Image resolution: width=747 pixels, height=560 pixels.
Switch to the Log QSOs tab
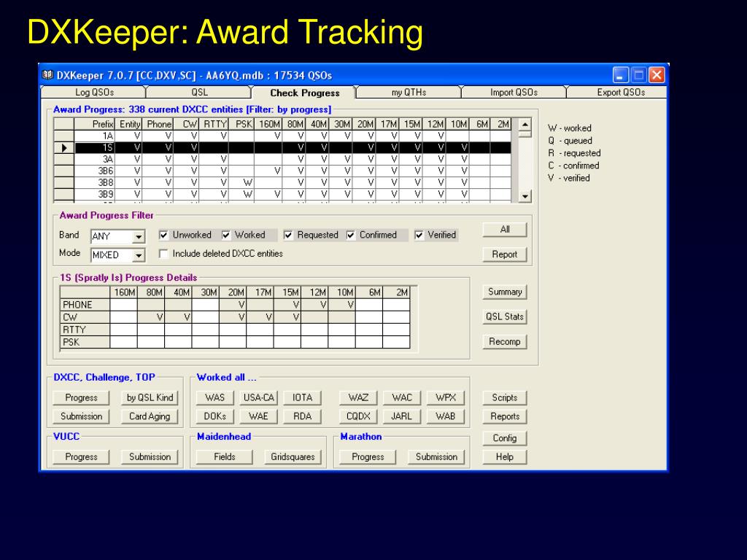[x=94, y=93]
